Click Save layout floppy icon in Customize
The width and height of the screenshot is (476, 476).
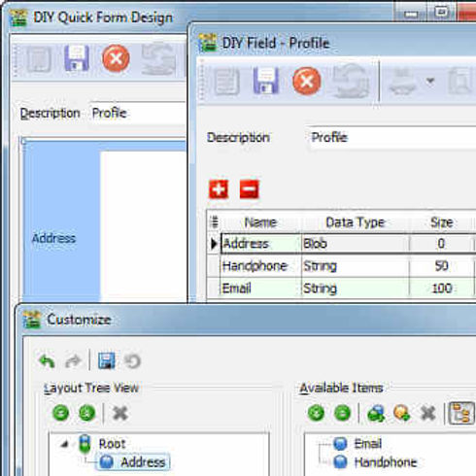point(107,360)
